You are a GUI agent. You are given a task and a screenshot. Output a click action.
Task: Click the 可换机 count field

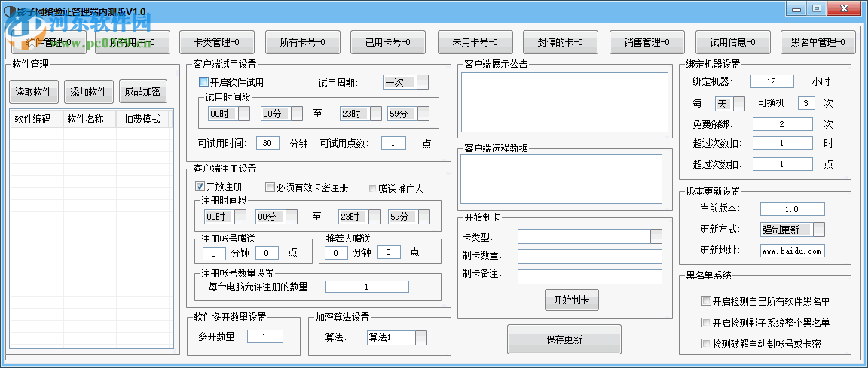[x=806, y=103]
